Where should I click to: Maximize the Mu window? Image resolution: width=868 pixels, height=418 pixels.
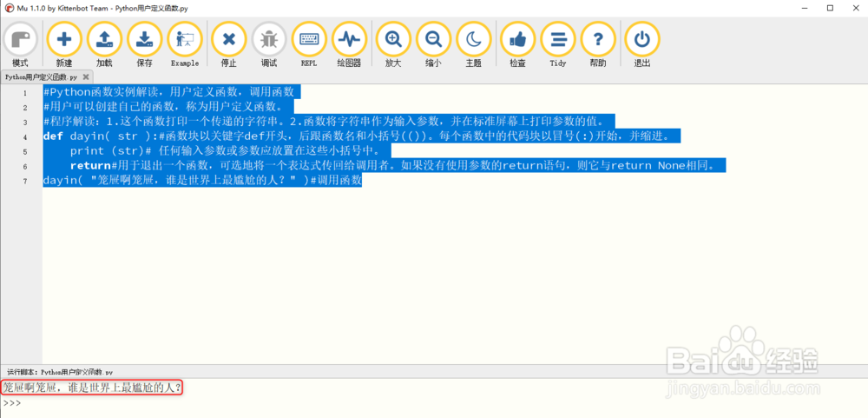pyautogui.click(x=829, y=8)
